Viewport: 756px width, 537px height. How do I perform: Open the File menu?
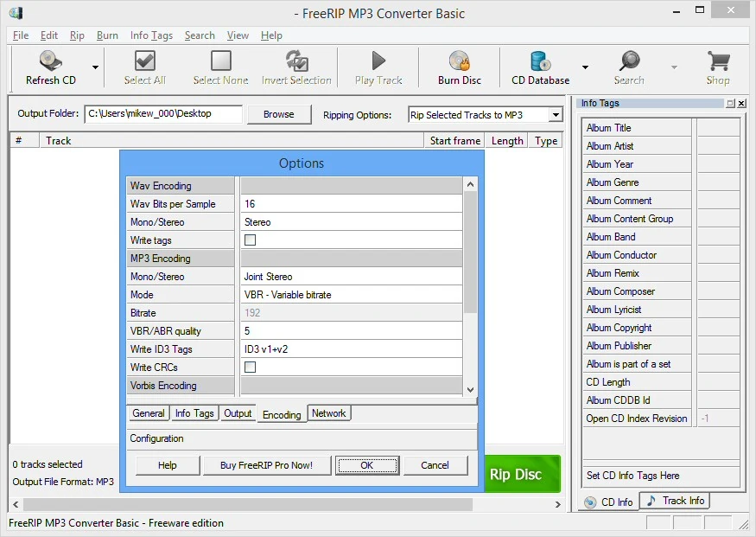point(21,35)
